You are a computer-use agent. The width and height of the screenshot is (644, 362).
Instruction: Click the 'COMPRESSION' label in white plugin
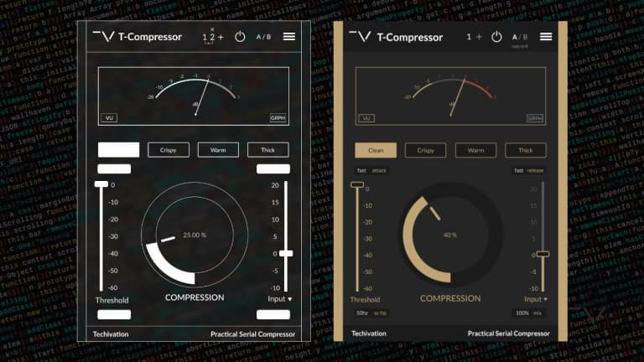195,297
